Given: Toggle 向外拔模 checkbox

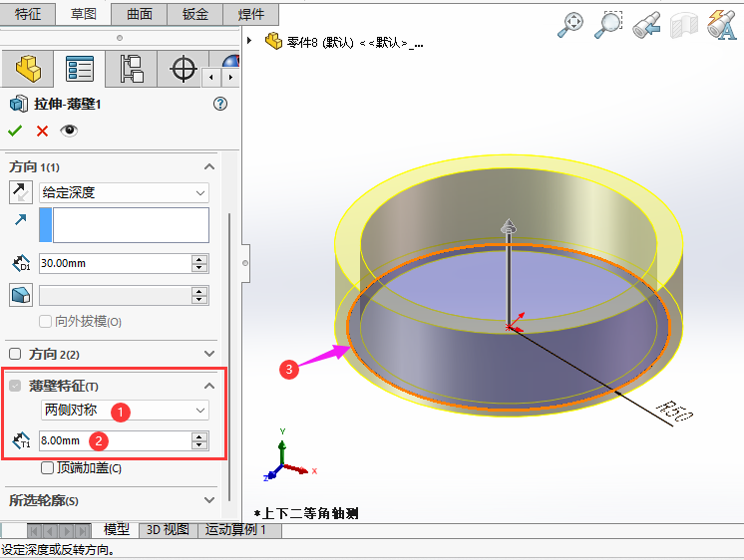Looking at the screenshot, I should [45, 322].
